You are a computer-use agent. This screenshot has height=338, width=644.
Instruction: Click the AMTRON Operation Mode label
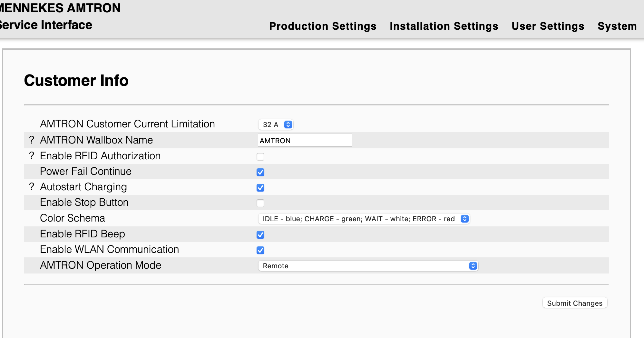pyautogui.click(x=101, y=265)
